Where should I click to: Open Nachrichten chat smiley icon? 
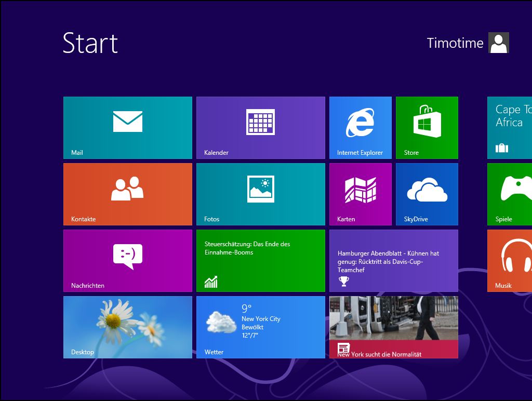128,257
